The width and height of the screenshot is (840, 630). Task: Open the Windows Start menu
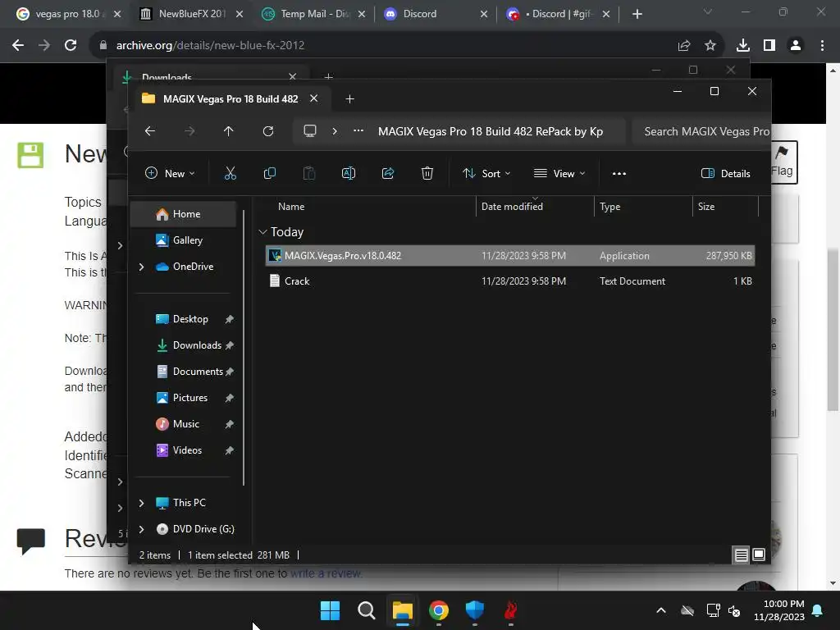coord(330,610)
